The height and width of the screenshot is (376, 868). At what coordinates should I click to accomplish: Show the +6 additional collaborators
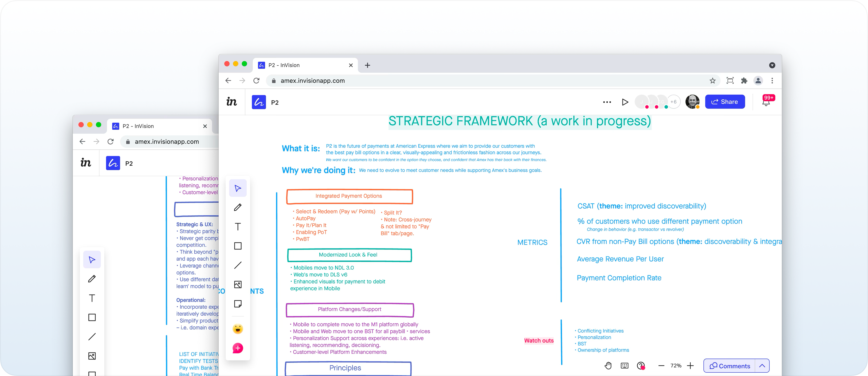(673, 102)
